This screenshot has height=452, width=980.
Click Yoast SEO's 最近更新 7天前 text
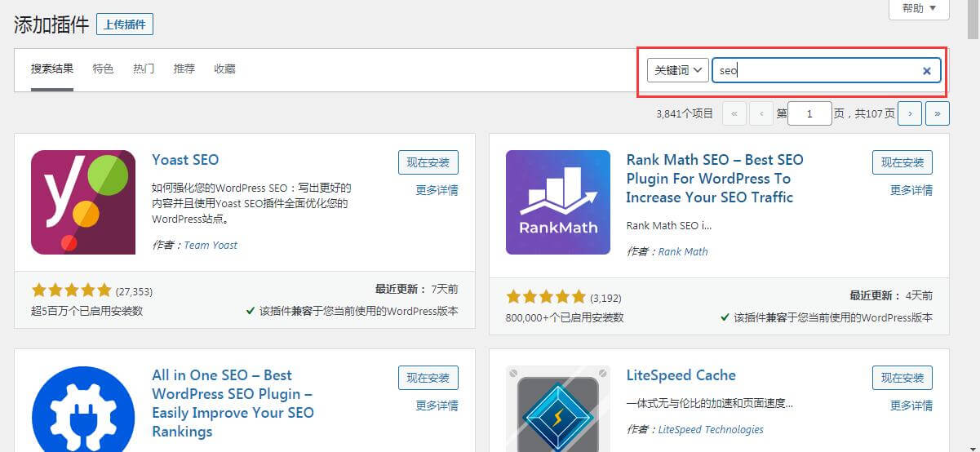[417, 290]
